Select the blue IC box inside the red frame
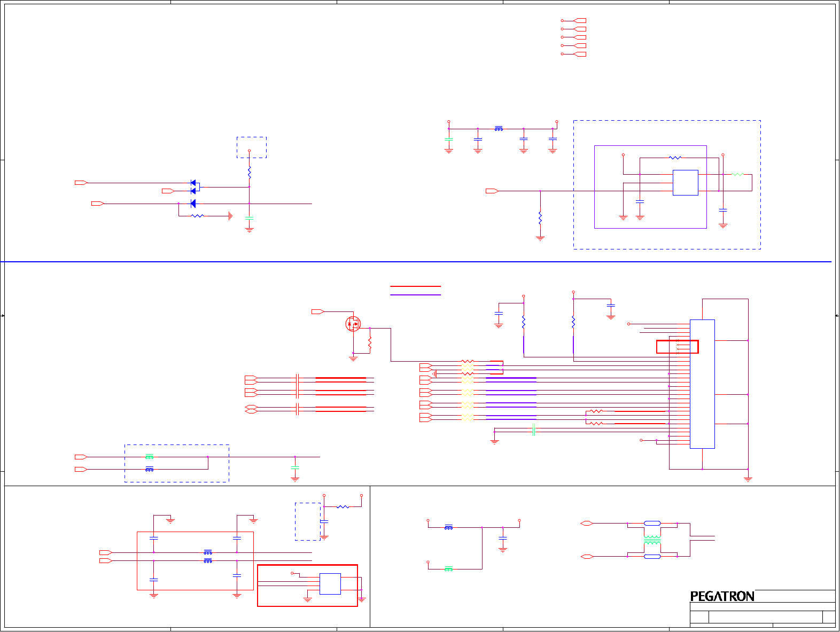Viewport: 840px width, 632px height. (x=330, y=584)
